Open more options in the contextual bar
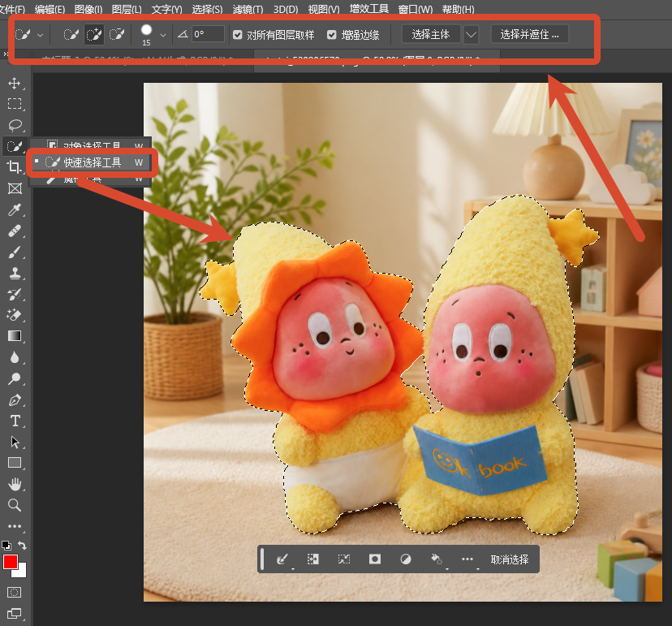672x626 pixels. pyautogui.click(x=467, y=559)
